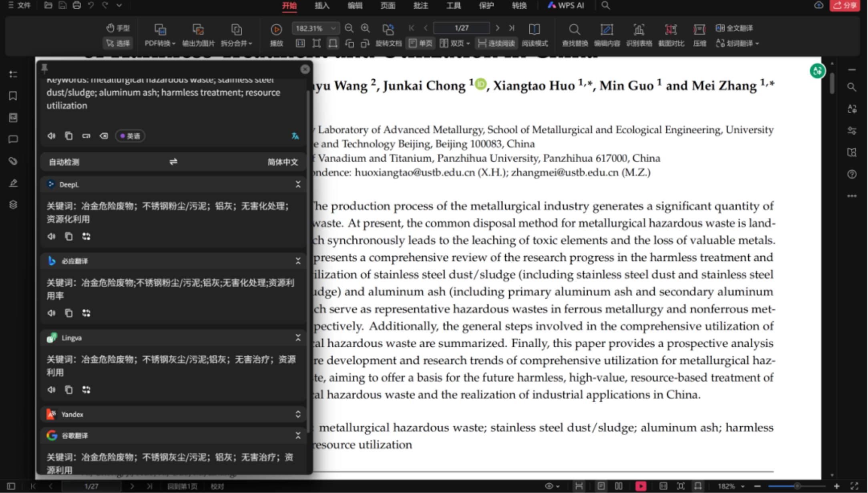868x493 pixels.
Task: Open Reading Mode (阅读模式)
Action: pos(534,35)
